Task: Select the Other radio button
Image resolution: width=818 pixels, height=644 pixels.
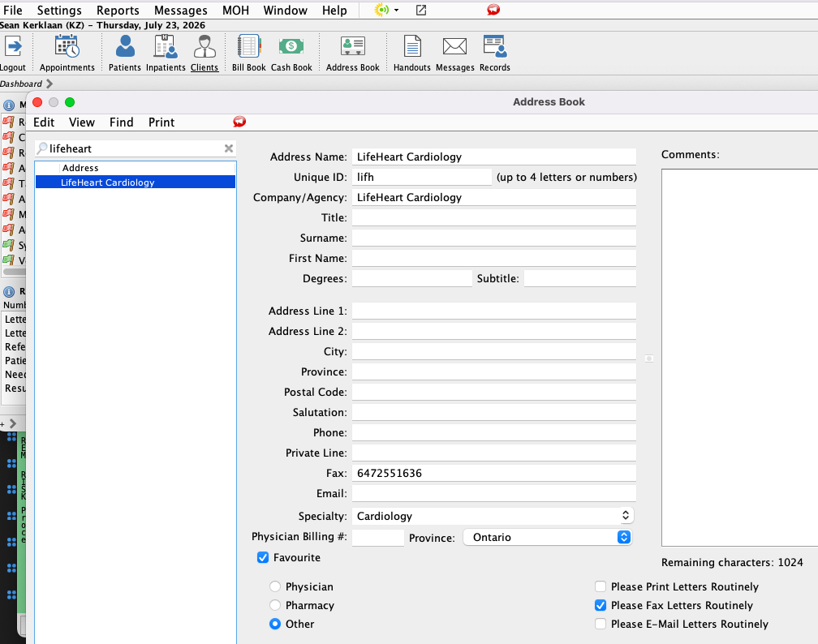Action: pos(275,625)
